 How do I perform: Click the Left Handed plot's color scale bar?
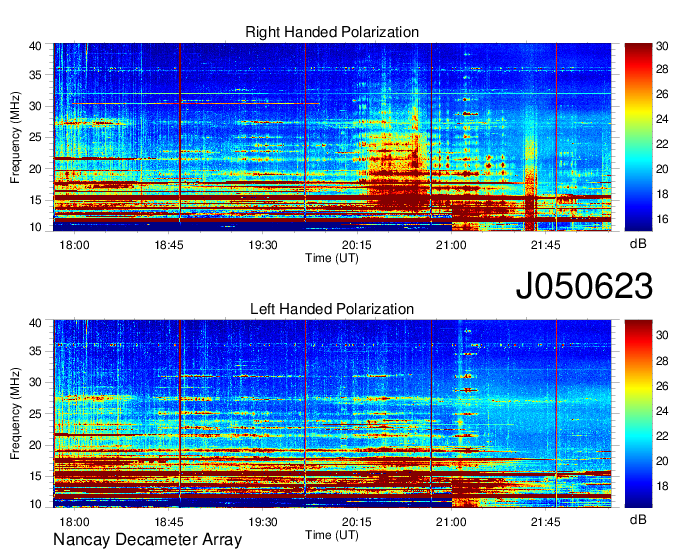click(638, 414)
